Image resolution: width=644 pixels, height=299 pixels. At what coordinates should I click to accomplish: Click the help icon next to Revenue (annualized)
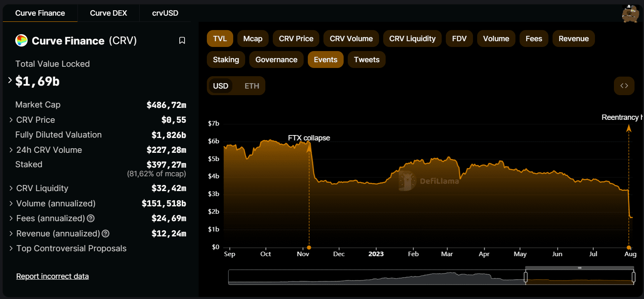tap(105, 234)
